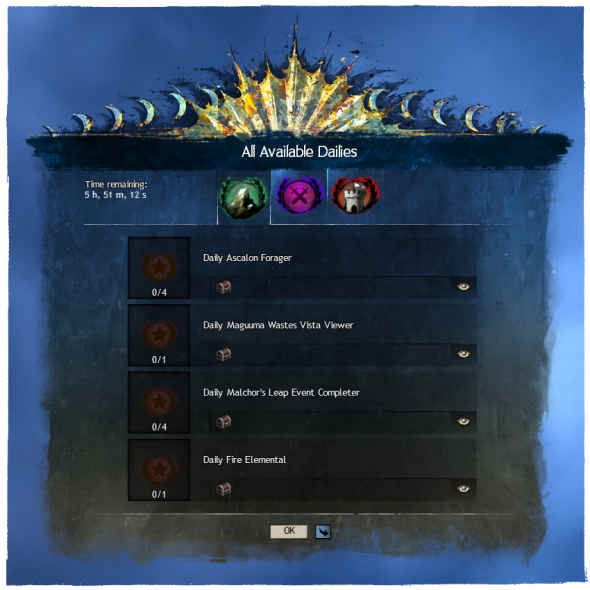Click the blue arrow icon beside OK
The height and width of the screenshot is (590, 590).
pos(323,532)
